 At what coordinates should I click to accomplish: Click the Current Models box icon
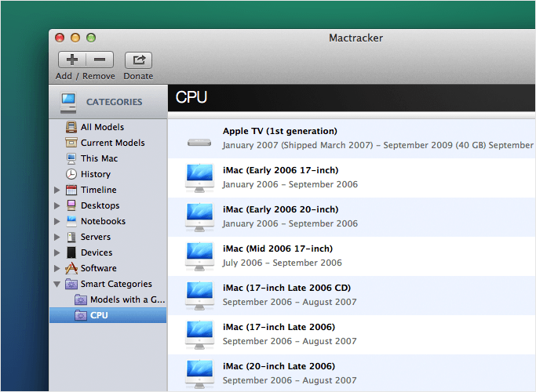71,143
